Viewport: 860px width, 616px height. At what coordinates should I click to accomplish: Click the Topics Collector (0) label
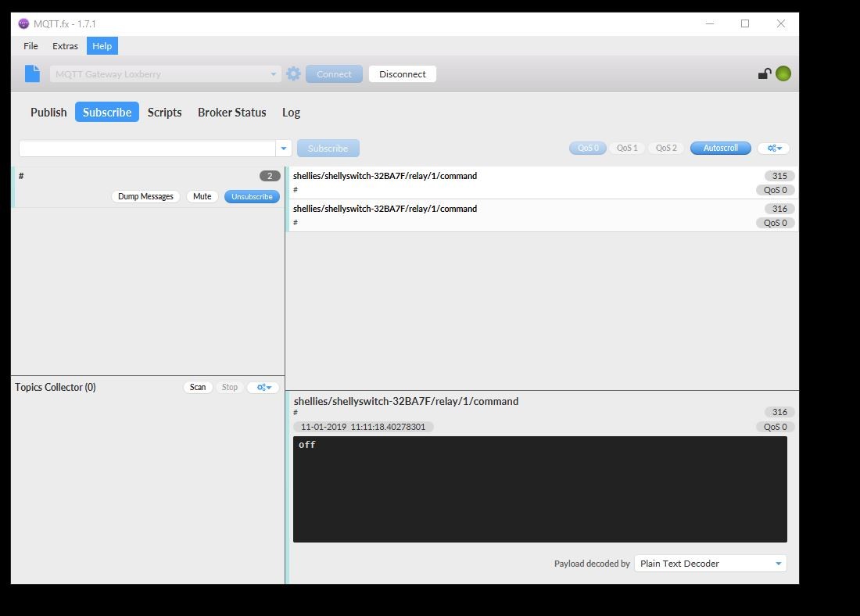(56, 387)
